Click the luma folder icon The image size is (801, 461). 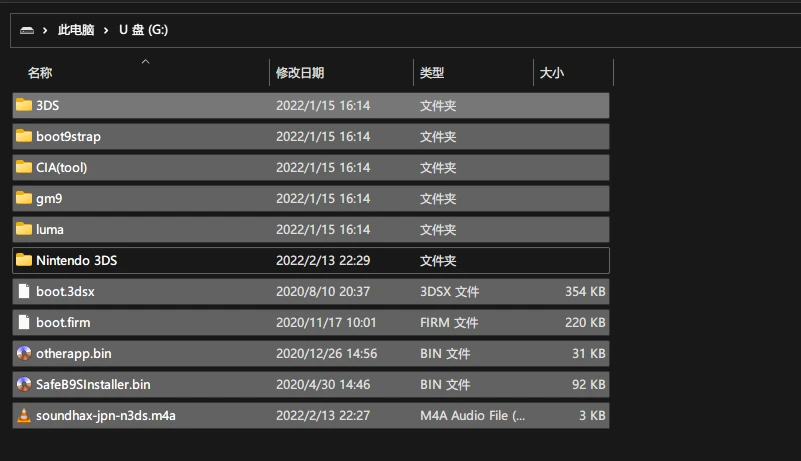24,229
